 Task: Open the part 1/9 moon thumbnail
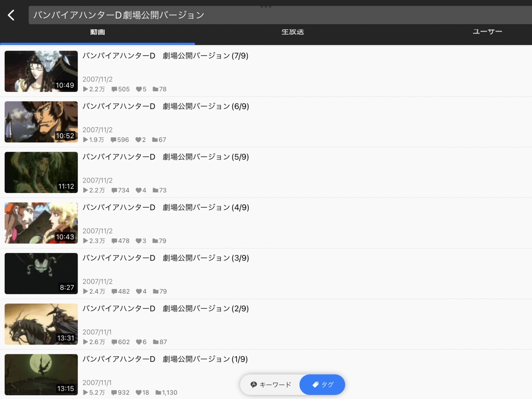(41, 374)
